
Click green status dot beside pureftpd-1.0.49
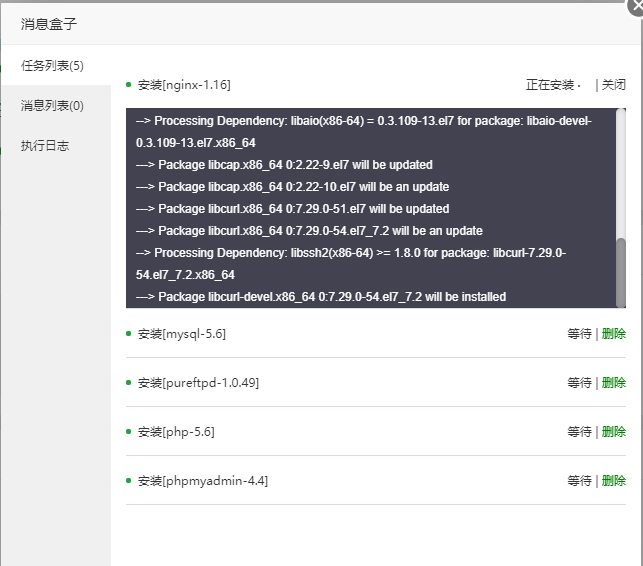click(129, 382)
